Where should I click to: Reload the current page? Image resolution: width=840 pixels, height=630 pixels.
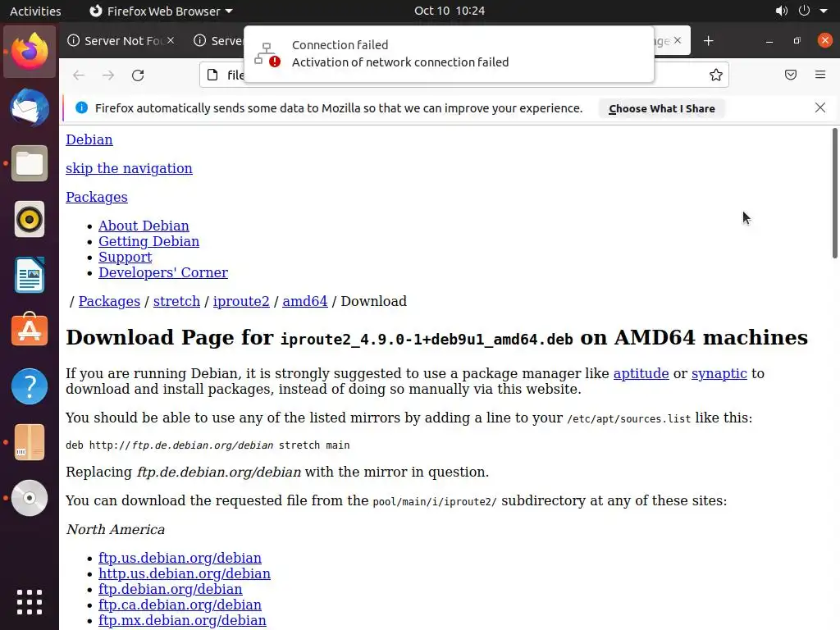coord(138,75)
